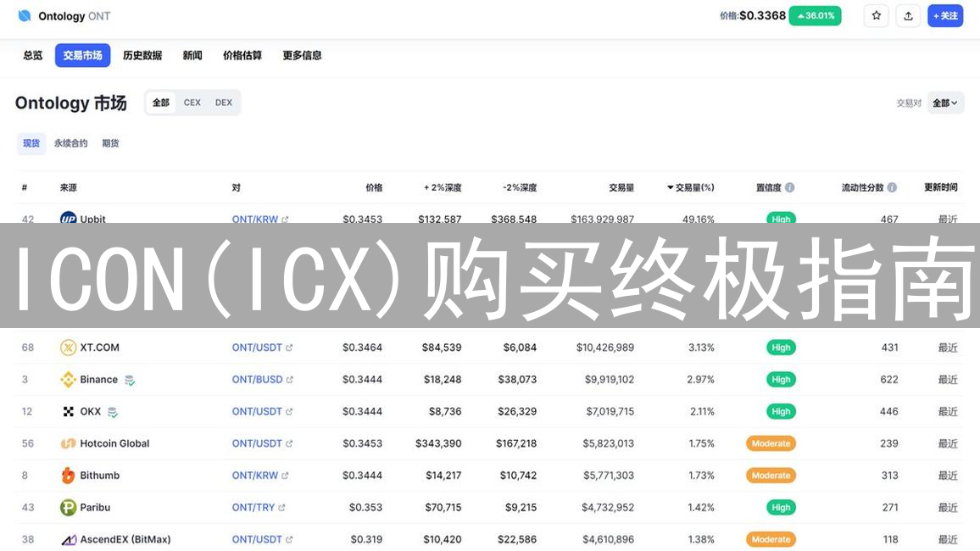The height and width of the screenshot is (551, 980).
Task: Filter markets by CEX
Action: pyautogui.click(x=192, y=103)
